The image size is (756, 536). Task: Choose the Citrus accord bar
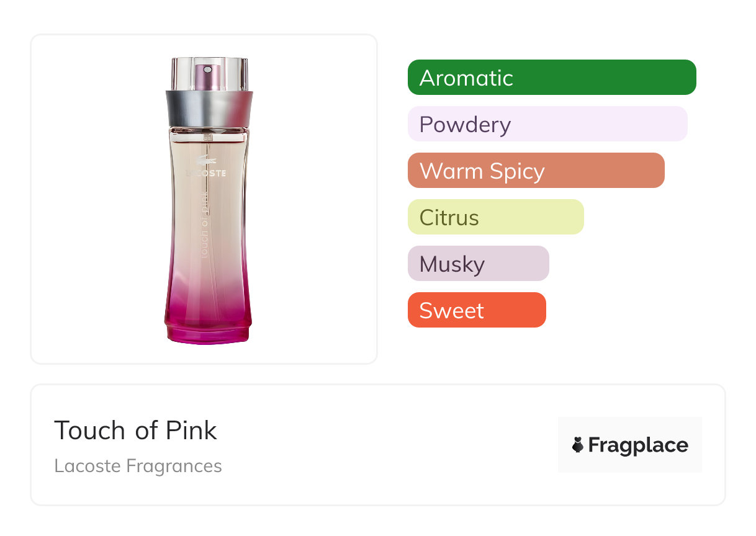coord(495,217)
